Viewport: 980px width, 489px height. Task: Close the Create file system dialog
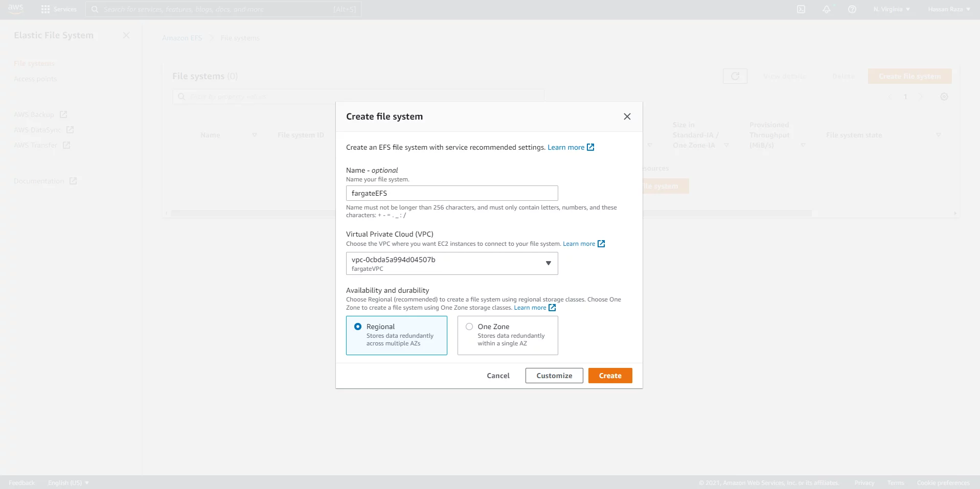tap(627, 117)
